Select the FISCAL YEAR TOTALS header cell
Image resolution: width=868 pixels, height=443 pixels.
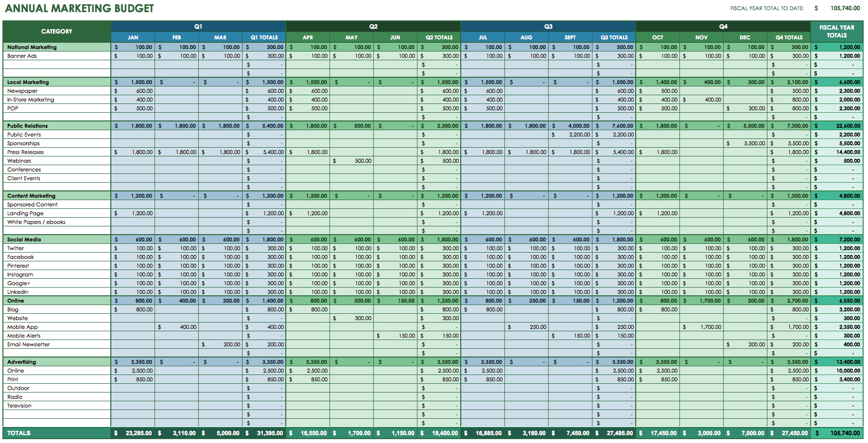coord(836,32)
